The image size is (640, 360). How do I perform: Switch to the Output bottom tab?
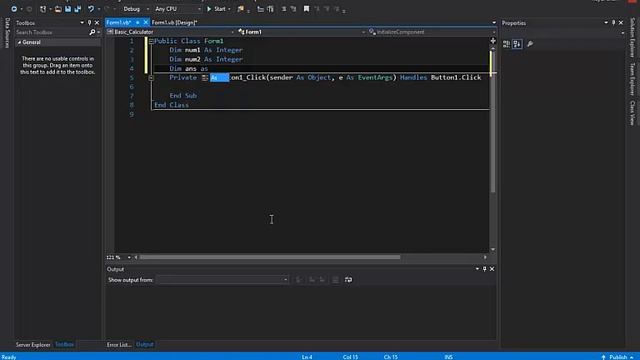click(x=145, y=345)
